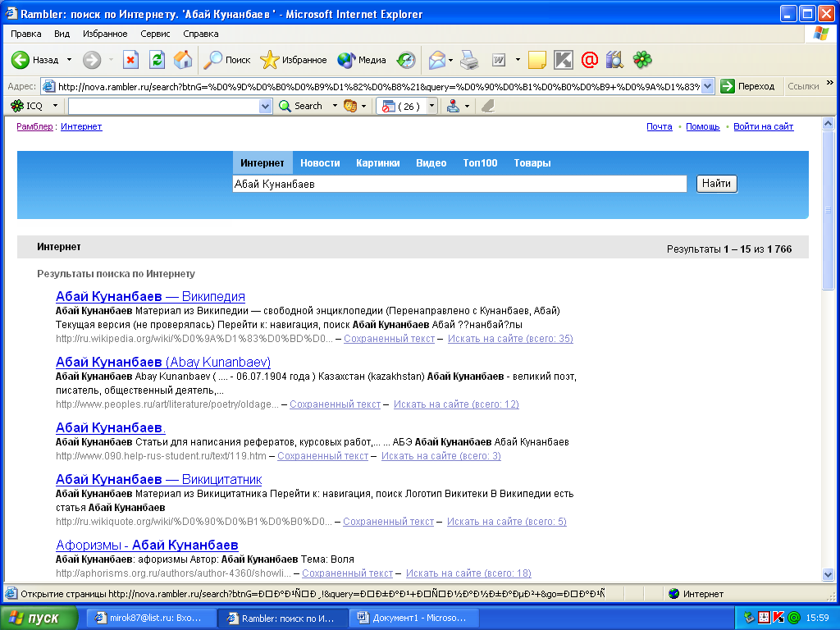Open the ICQ Search options dropdown arrow

(335, 106)
